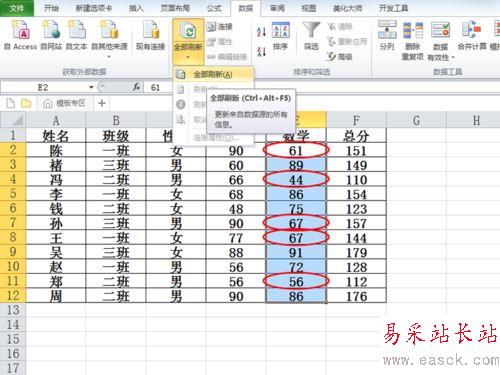Image resolution: width=500 pixels, height=375 pixels.
Task: Select column G header
Action: (416, 120)
